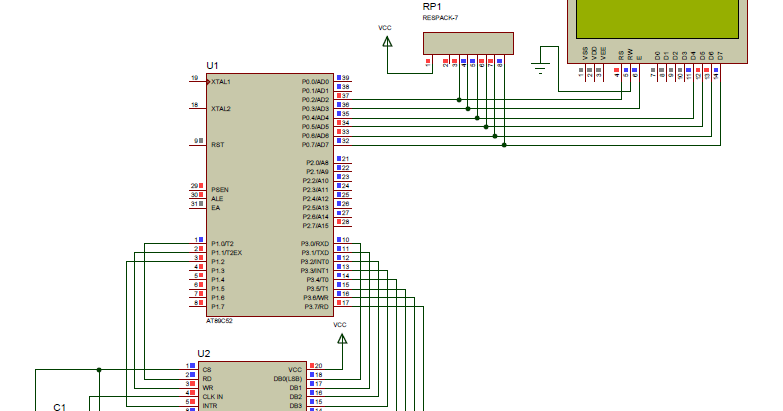The image size is (783, 411).
Task: Click the VEE pin label on LCD
Action: [603, 54]
